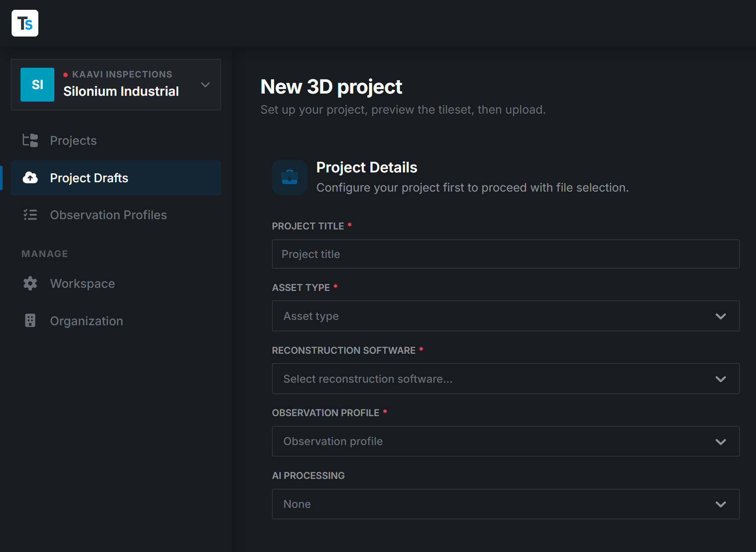756x552 pixels.
Task: Open the Observation profile dropdown
Action: pos(506,441)
